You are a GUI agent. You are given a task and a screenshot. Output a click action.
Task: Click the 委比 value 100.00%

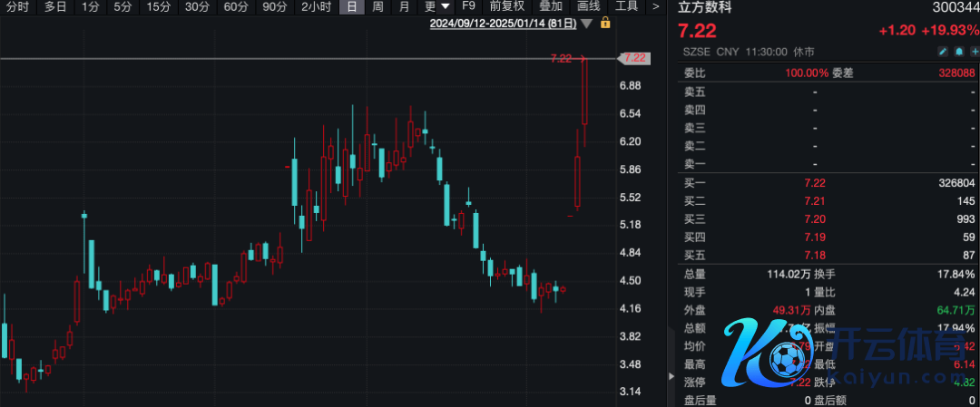pos(807,73)
